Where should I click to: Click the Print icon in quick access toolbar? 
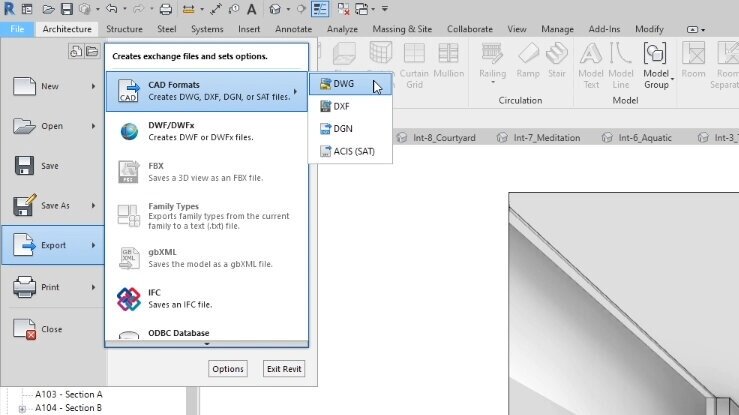point(165,9)
